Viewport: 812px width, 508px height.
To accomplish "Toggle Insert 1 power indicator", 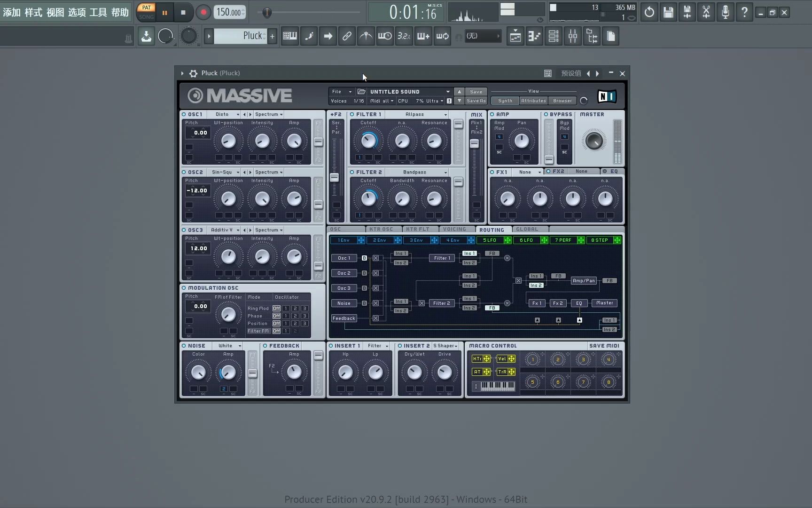I will [331, 346].
